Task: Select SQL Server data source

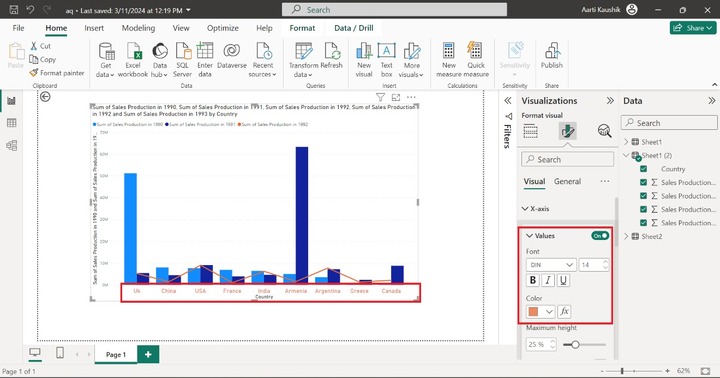Action: pos(182,60)
